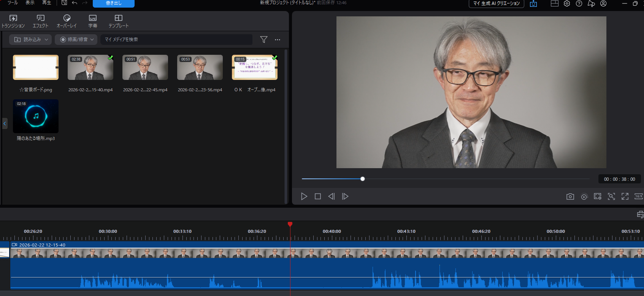Click the media filter funnel icon
The height and width of the screenshot is (296, 644).
tap(263, 40)
